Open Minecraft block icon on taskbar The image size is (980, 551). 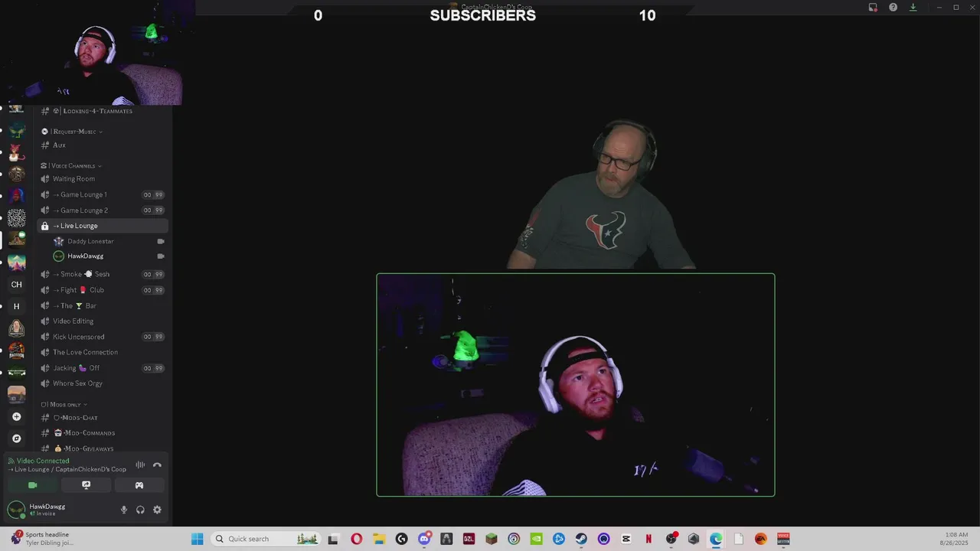(492, 539)
